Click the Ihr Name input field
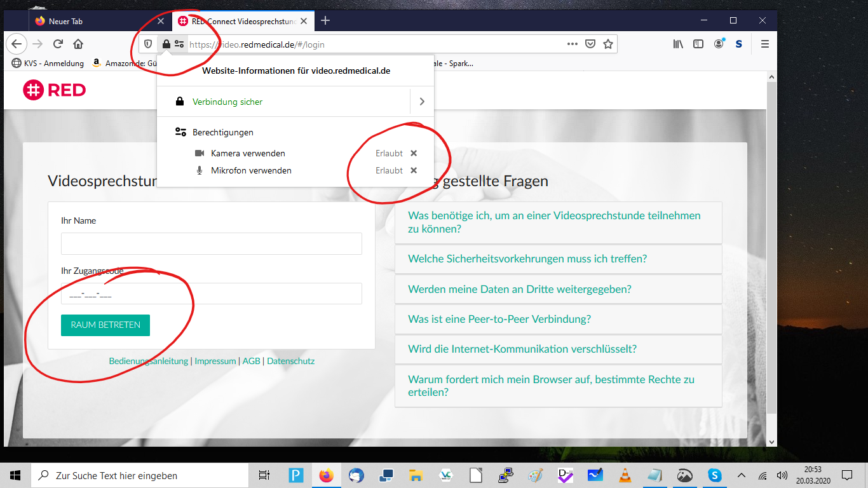 tap(212, 244)
